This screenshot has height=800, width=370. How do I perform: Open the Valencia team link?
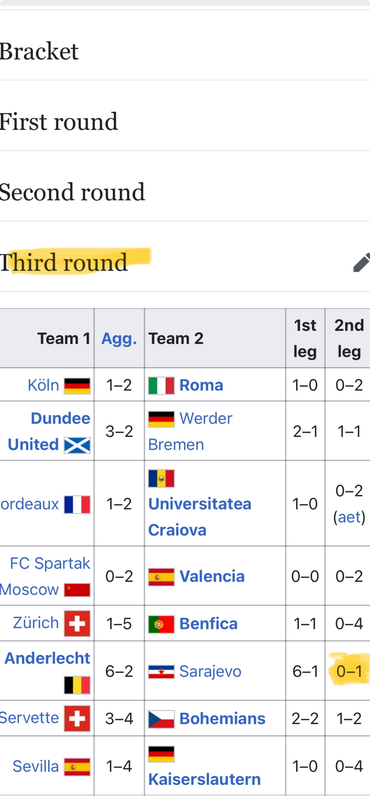click(212, 577)
